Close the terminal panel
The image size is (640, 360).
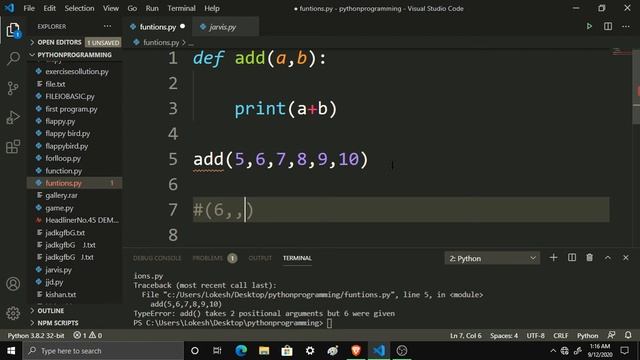pos(626,258)
